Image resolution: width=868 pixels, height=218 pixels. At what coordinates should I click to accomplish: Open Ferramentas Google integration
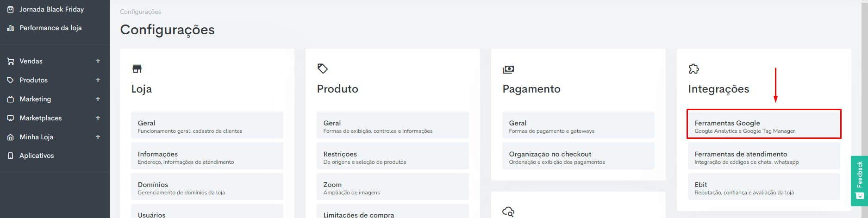click(764, 124)
